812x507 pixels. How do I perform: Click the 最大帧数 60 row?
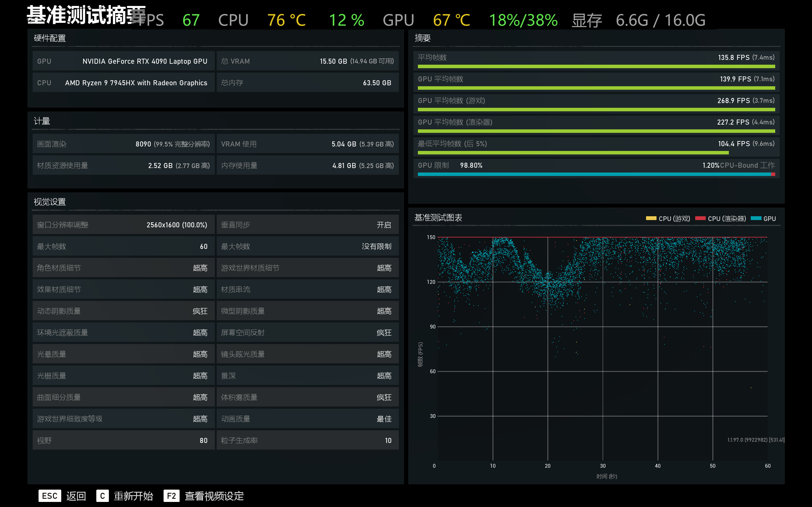(x=123, y=246)
